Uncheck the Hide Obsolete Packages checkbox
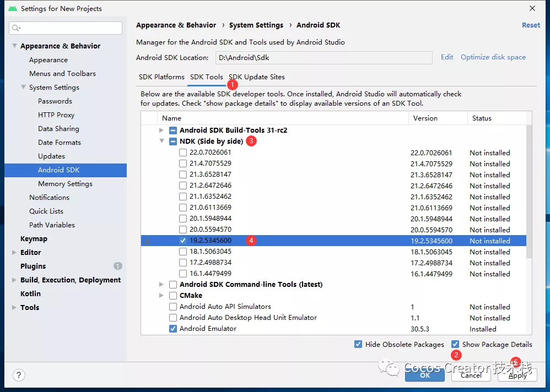The width and height of the screenshot is (550, 392). [x=359, y=344]
